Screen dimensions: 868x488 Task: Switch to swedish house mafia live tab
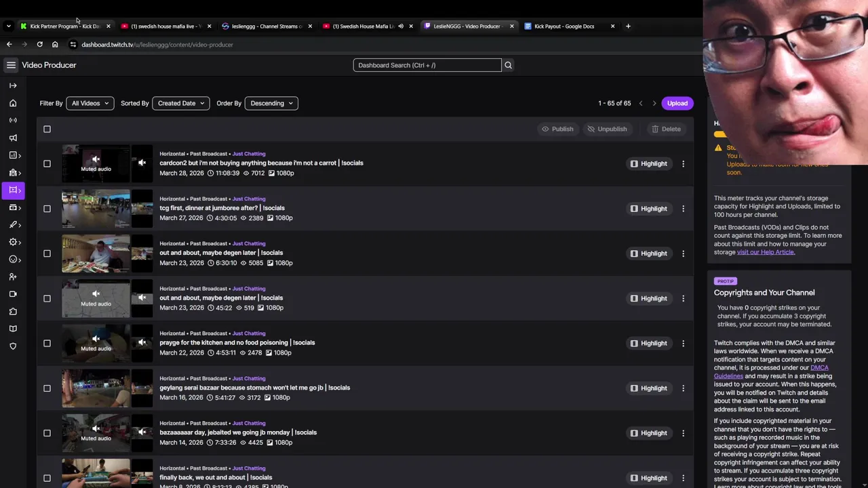coord(165,26)
